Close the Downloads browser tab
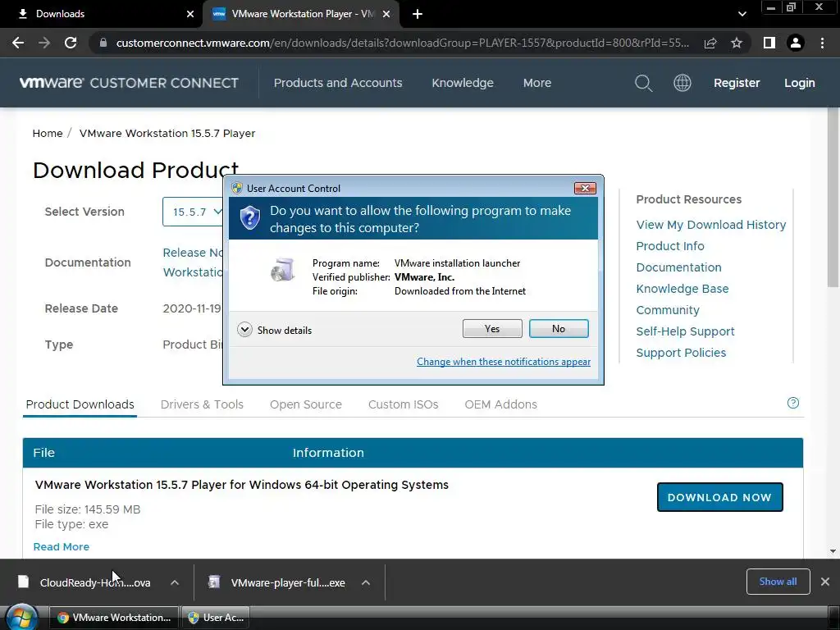Screen dimensions: 840x630 pos(190,14)
